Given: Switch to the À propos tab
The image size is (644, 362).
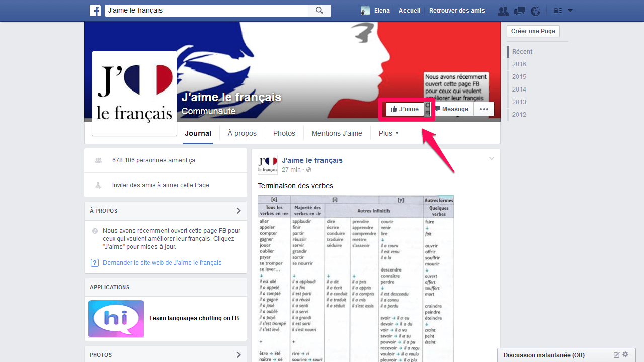Looking at the screenshot, I should coord(242,133).
